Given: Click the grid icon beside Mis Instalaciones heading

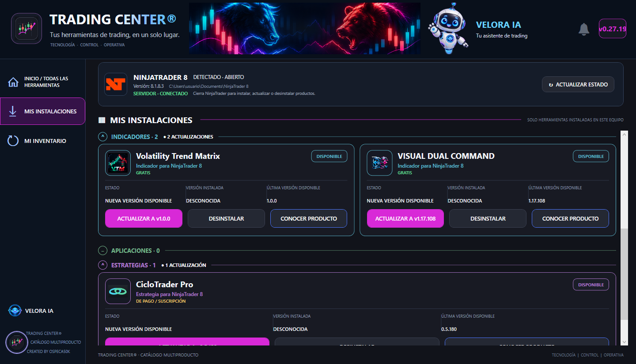Looking at the screenshot, I should point(102,120).
